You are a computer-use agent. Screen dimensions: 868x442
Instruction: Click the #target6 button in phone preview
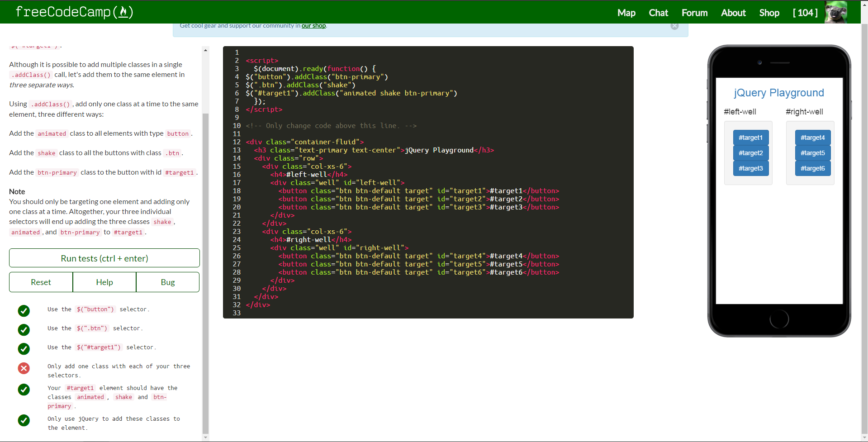(813, 168)
